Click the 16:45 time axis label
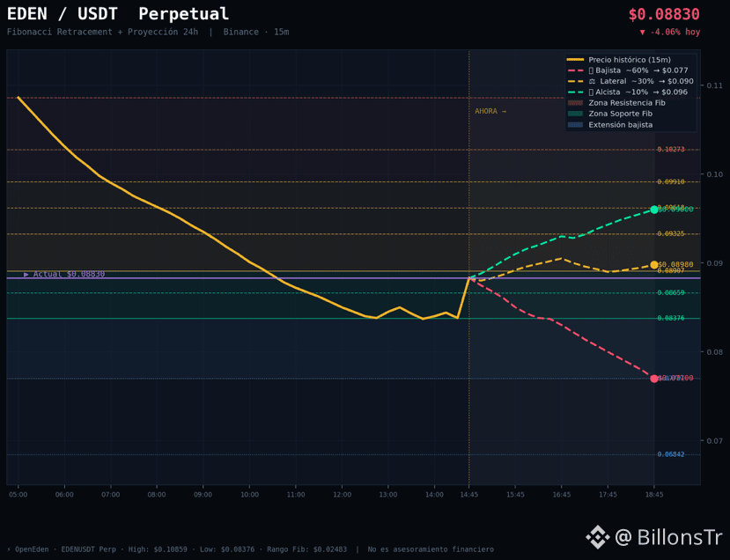 562,494
